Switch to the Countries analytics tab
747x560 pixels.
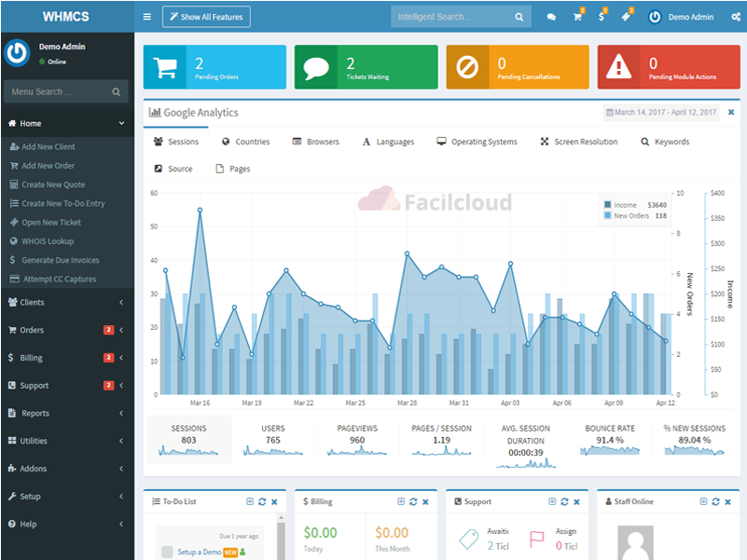tap(246, 142)
